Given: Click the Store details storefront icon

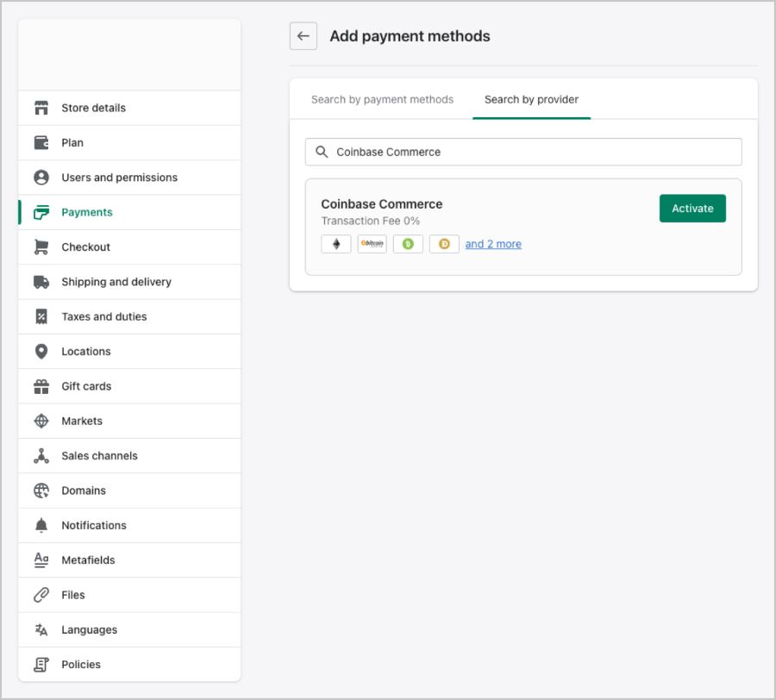Looking at the screenshot, I should (41, 108).
